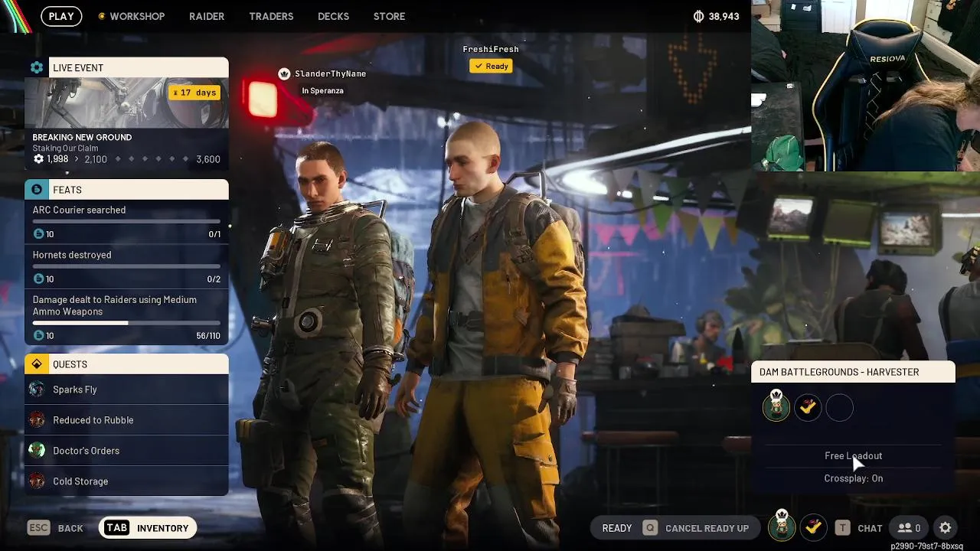Click the Reduced to Rubble quest icon

(37, 420)
